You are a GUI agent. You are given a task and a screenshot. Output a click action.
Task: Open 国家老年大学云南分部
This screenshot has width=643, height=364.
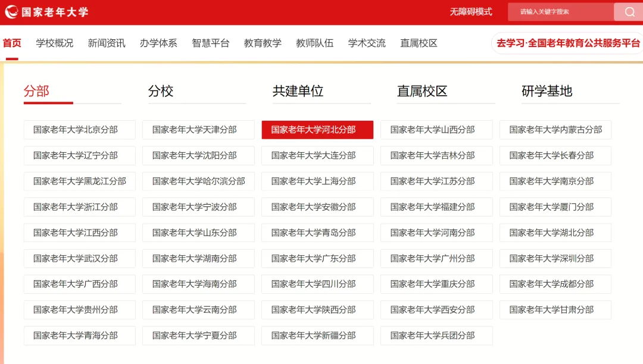click(198, 310)
